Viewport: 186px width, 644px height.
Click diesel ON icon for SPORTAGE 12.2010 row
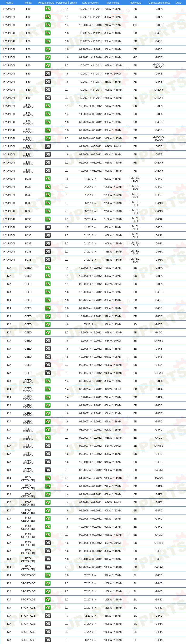[x=48, y=615]
